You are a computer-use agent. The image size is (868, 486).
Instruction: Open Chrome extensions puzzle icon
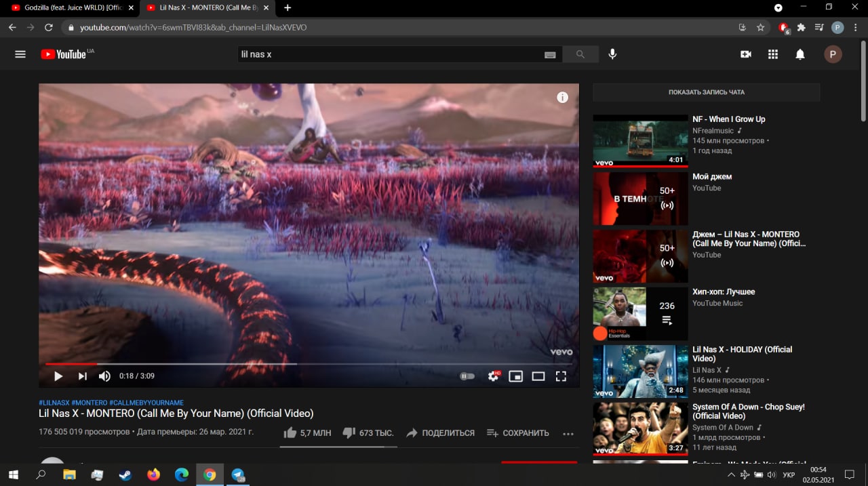click(x=802, y=28)
